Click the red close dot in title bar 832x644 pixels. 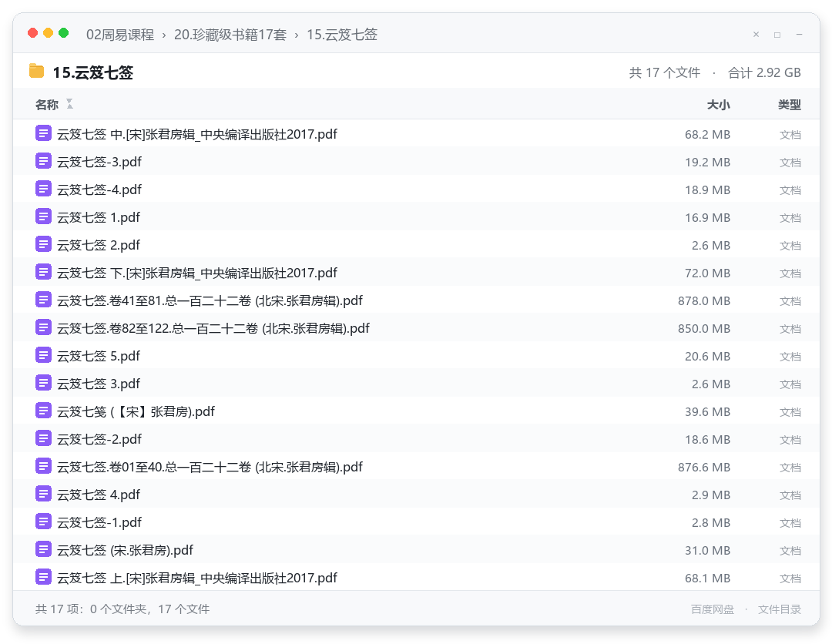click(33, 33)
